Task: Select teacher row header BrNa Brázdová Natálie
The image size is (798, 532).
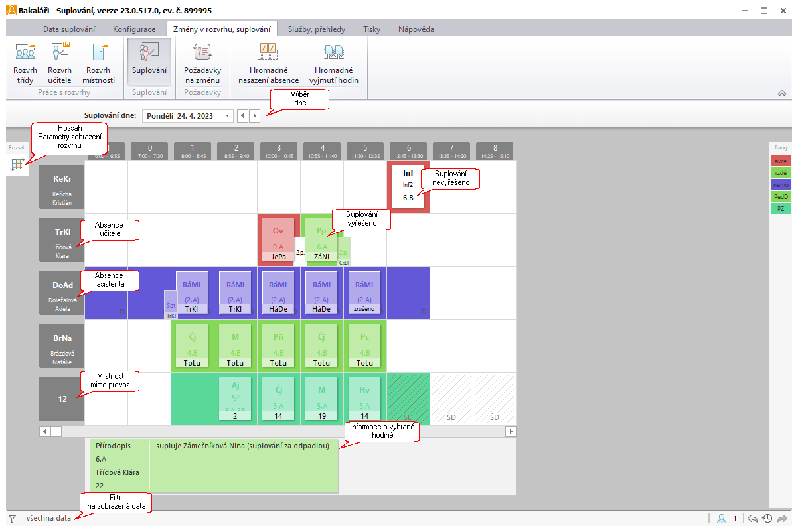Action: [62, 346]
